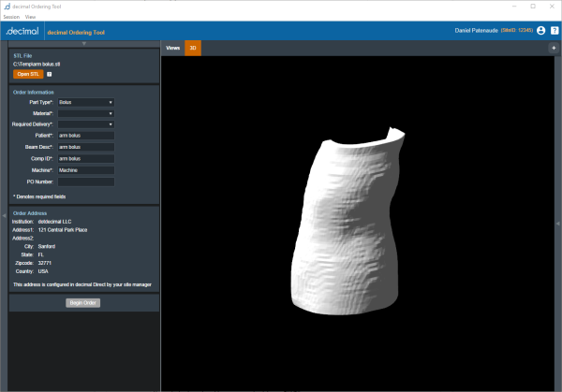Focus the PO Number input field

[86, 181]
